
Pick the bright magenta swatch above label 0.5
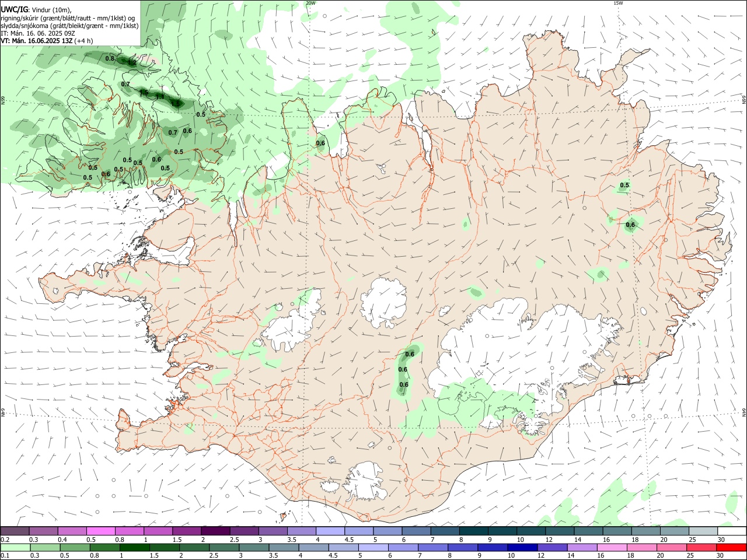[x=101, y=531]
